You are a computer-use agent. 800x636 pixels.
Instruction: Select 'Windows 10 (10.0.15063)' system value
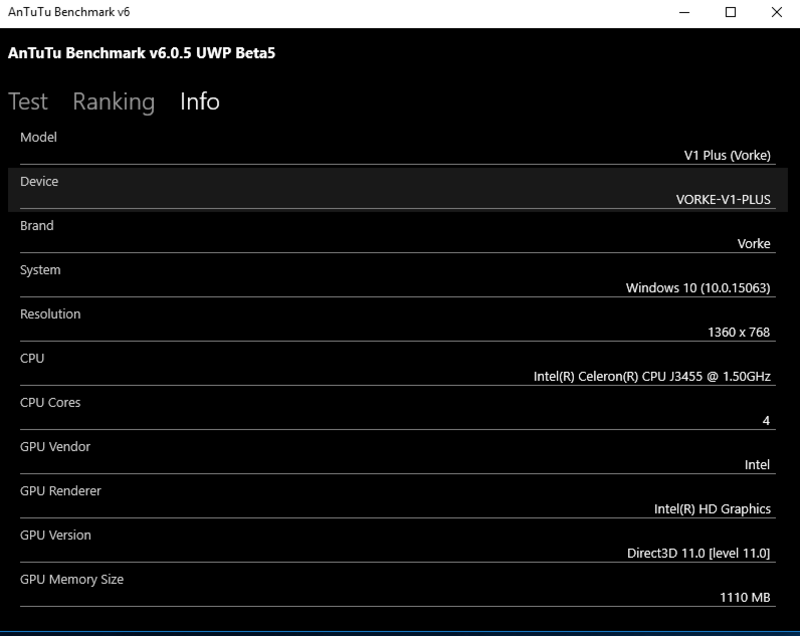point(698,288)
